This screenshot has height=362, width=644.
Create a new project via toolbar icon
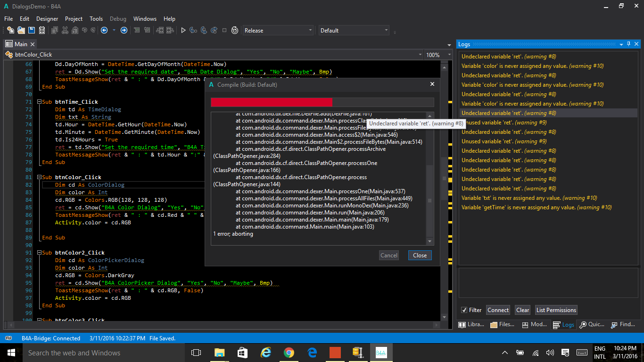click(10, 30)
